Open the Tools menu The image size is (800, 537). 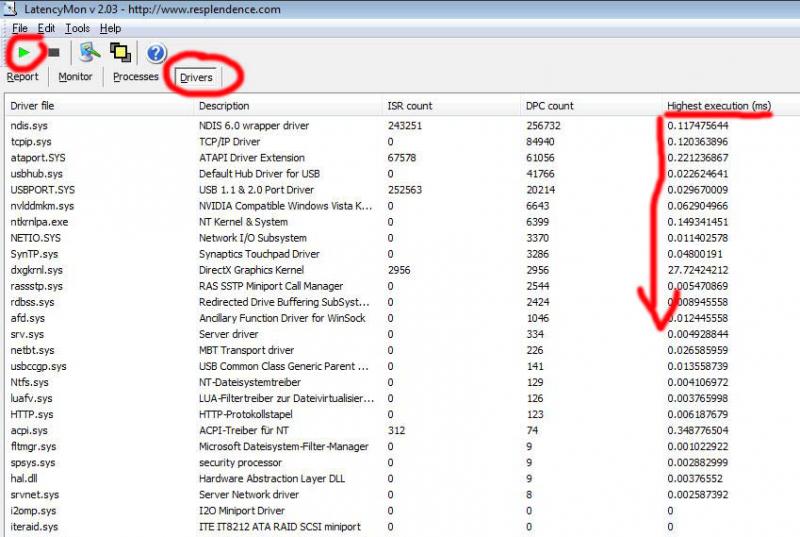coord(77,28)
